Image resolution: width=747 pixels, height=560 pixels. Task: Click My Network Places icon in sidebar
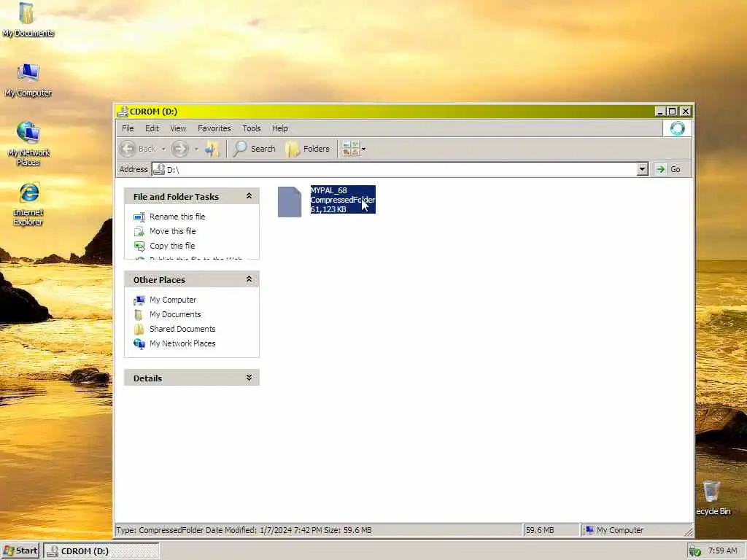click(139, 344)
